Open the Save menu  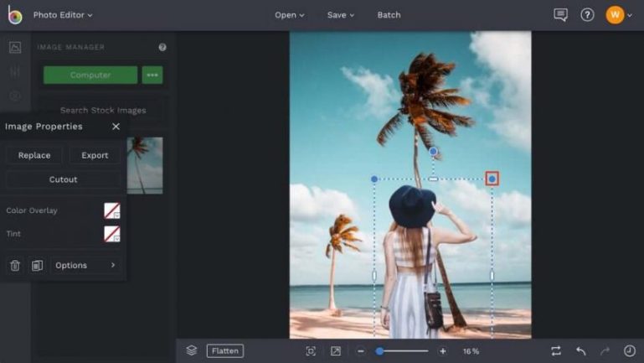point(341,15)
